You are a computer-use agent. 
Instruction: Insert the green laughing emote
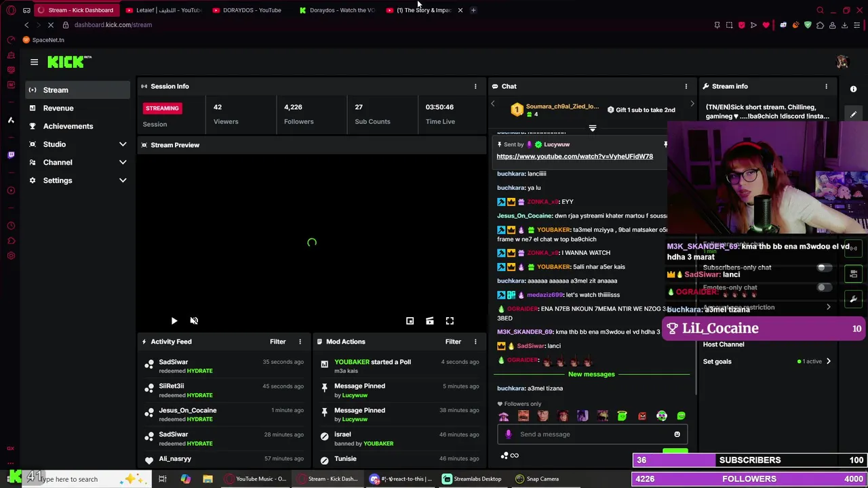(x=681, y=416)
